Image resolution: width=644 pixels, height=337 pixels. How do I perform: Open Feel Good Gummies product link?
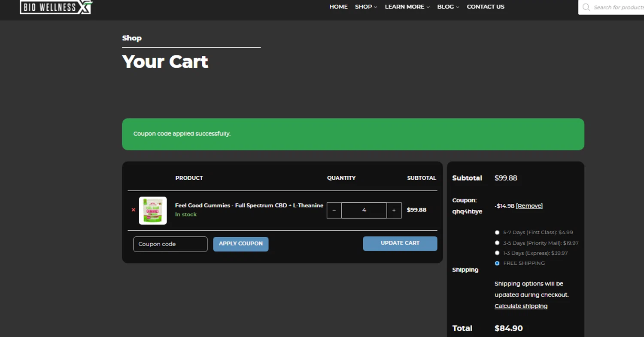[249, 205]
